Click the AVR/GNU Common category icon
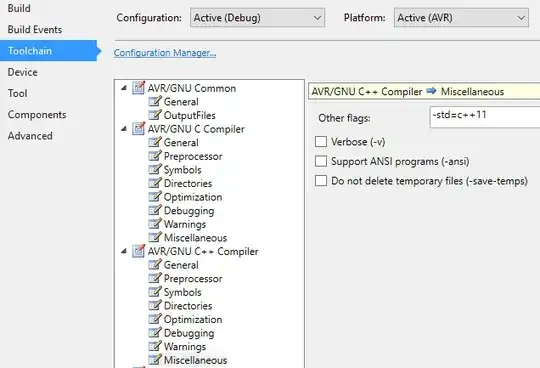This screenshot has height=368, width=540. [x=138, y=88]
